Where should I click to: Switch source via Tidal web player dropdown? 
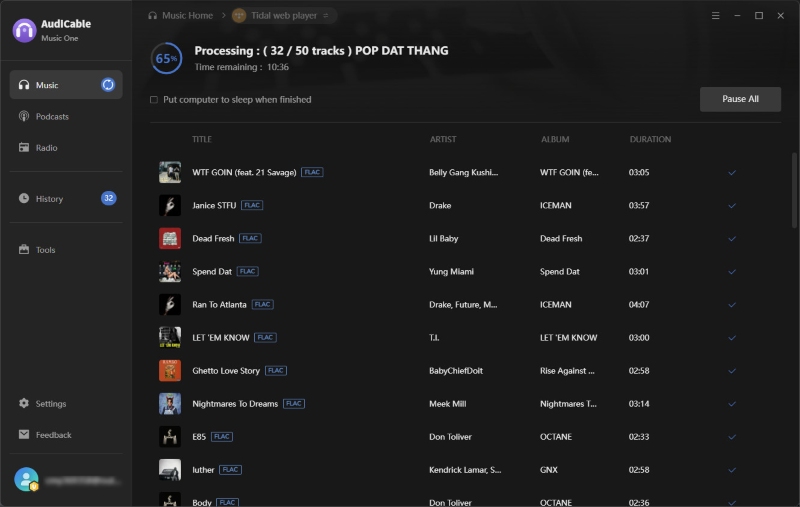click(x=284, y=15)
